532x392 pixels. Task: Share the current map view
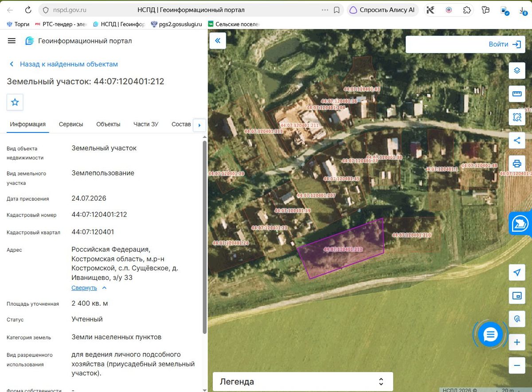[517, 140]
